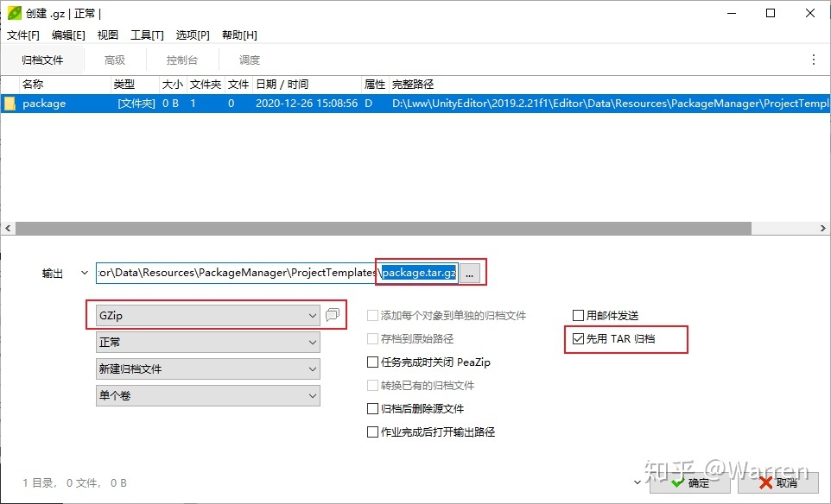Toggle 添加每个对象到单独的归档文件 checkbox

click(372, 316)
